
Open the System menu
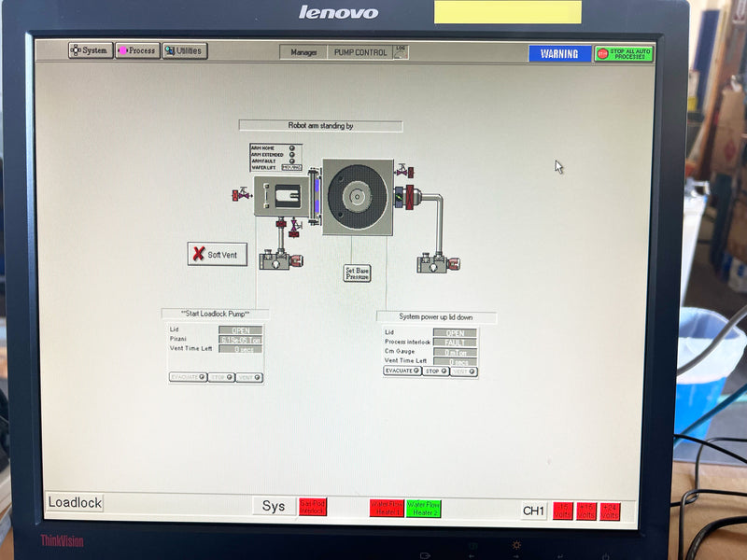[x=91, y=50]
